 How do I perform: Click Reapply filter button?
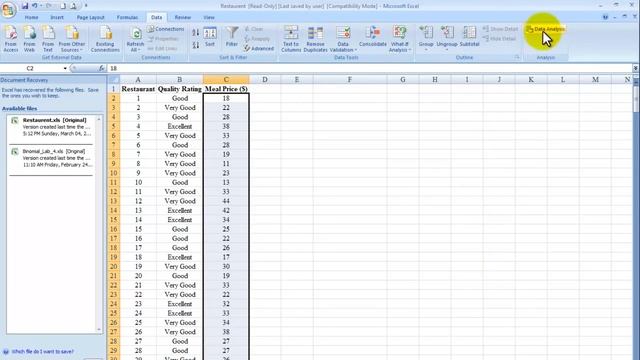[x=257, y=39]
